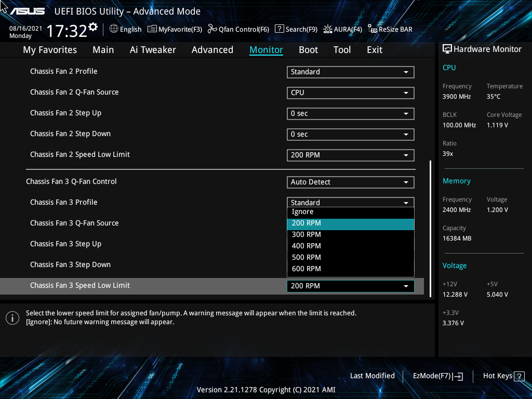Click the 1.119 V core voltage value

[x=497, y=125]
